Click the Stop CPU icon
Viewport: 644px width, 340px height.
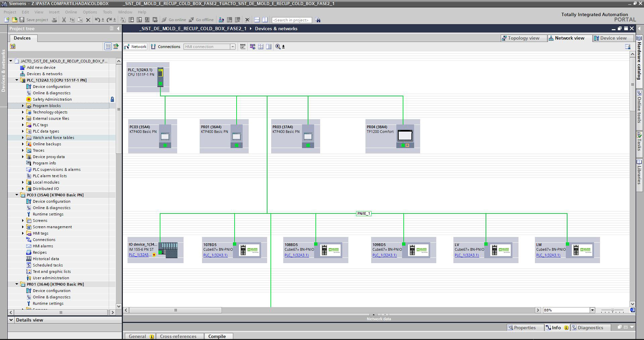[237, 20]
